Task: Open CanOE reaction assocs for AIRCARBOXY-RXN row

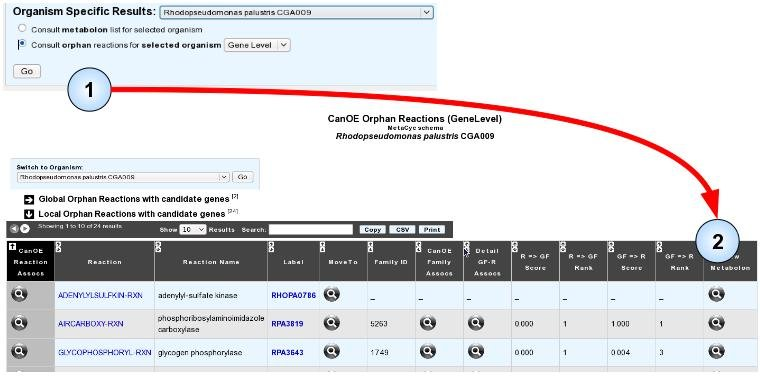Action: pyautogui.click(x=19, y=322)
